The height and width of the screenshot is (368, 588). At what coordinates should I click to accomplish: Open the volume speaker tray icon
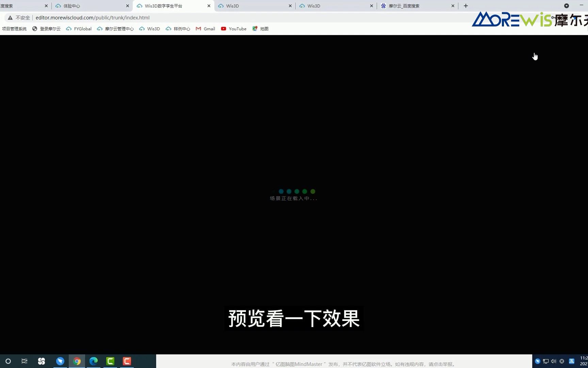(x=554, y=361)
